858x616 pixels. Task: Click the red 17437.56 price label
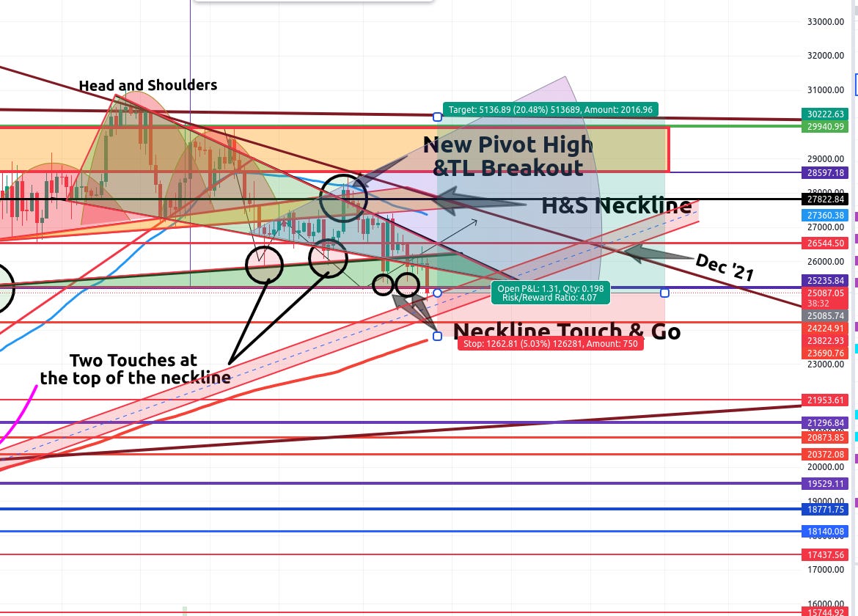click(x=826, y=554)
